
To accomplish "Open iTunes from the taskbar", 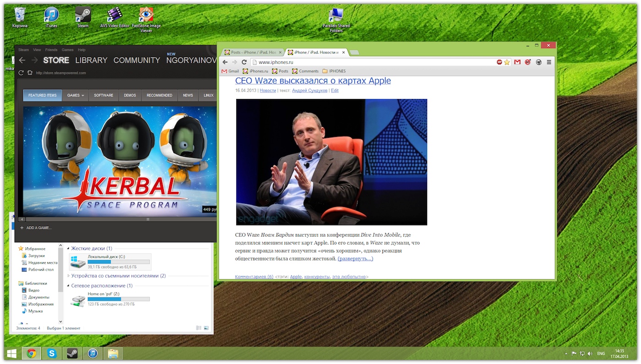I will (x=92, y=353).
